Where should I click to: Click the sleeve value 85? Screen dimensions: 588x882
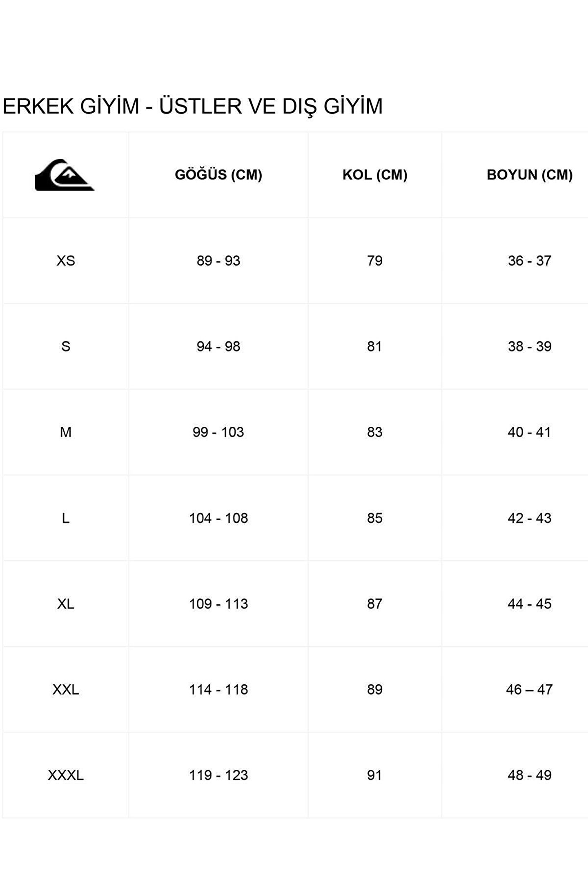pos(375,518)
